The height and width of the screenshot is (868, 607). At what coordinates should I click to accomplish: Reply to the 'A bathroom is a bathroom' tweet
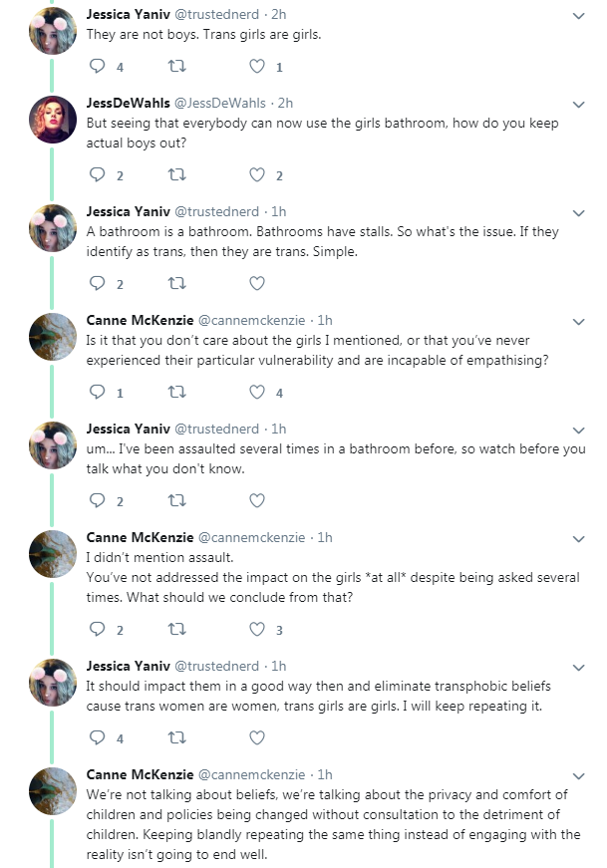98,283
